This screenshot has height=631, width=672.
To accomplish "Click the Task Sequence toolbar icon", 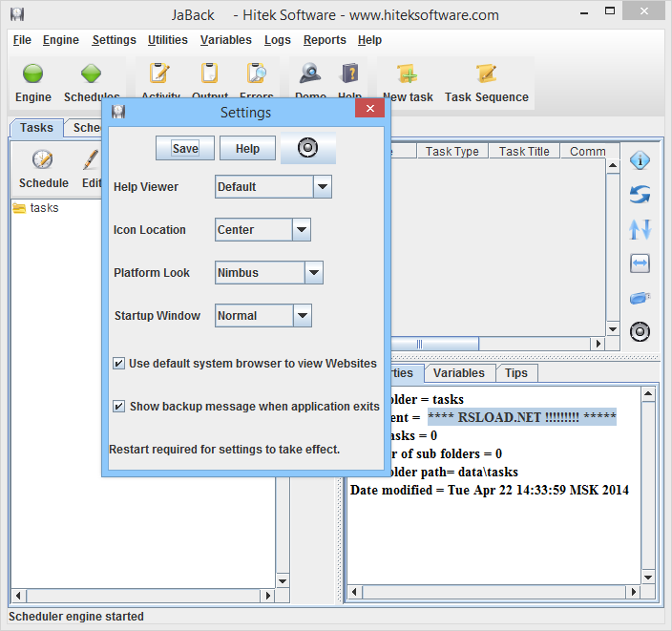I will [x=486, y=74].
